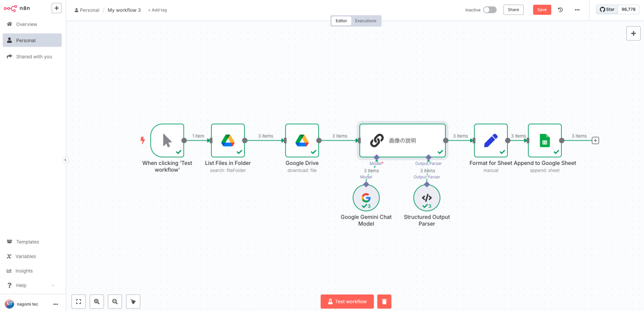
Task: Zoom in on the canvas
Action: 97,301
